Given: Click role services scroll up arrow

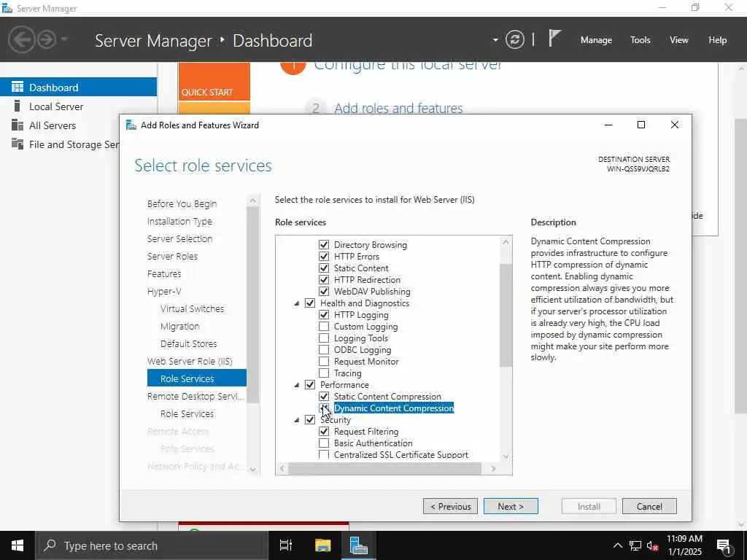Looking at the screenshot, I should (x=506, y=242).
